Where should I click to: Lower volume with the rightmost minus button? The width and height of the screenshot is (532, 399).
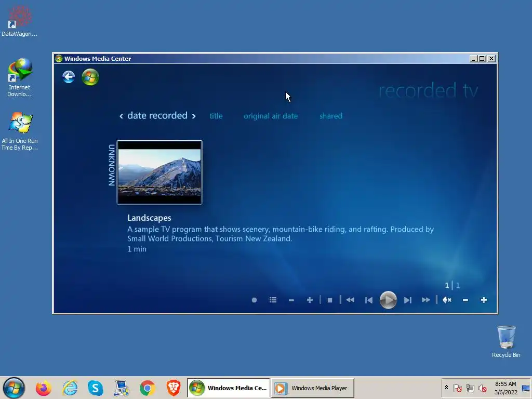[465, 300]
